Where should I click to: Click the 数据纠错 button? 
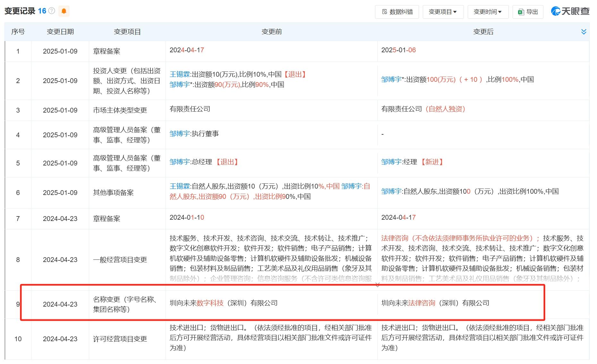coord(397,12)
